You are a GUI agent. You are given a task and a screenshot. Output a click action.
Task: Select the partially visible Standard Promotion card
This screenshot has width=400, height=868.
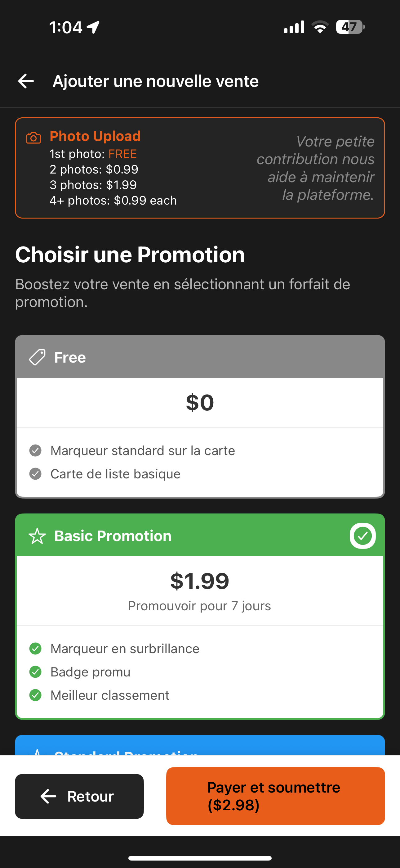[x=200, y=745]
